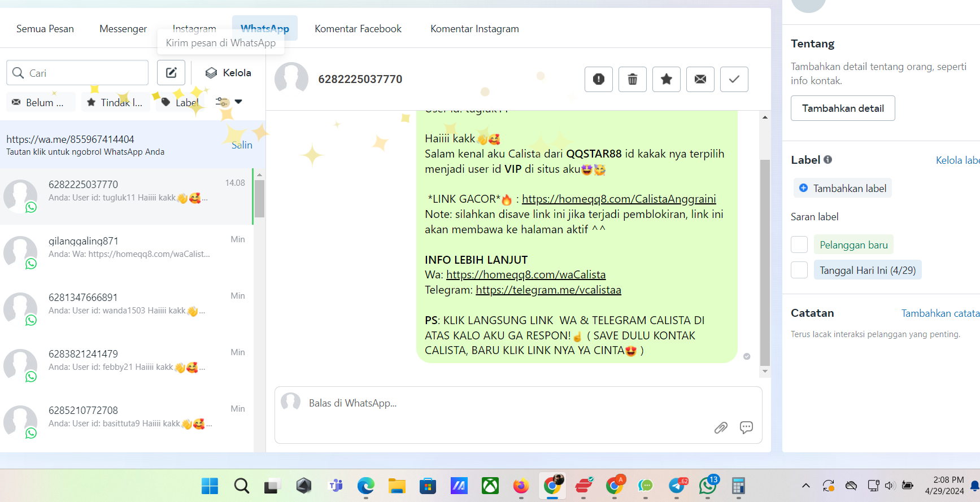Open homeqq8.com/CalistaAnggraini link in message
The image size is (980, 502).
click(619, 199)
